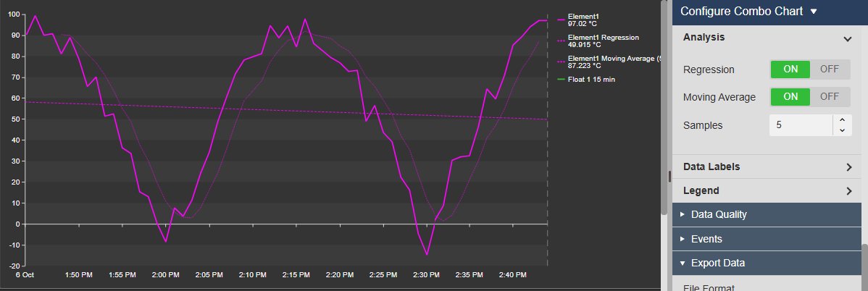Increase Samples value with up arrow

[842, 119]
